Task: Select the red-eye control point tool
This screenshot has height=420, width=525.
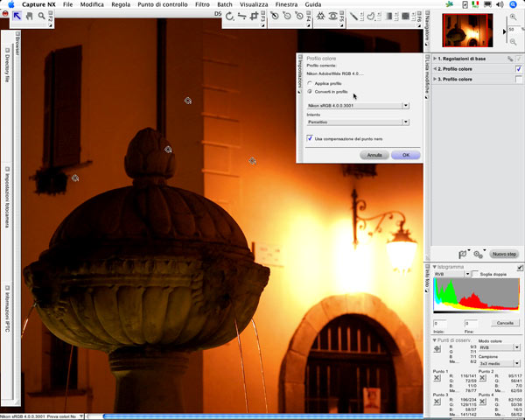Action: pyautogui.click(x=332, y=16)
